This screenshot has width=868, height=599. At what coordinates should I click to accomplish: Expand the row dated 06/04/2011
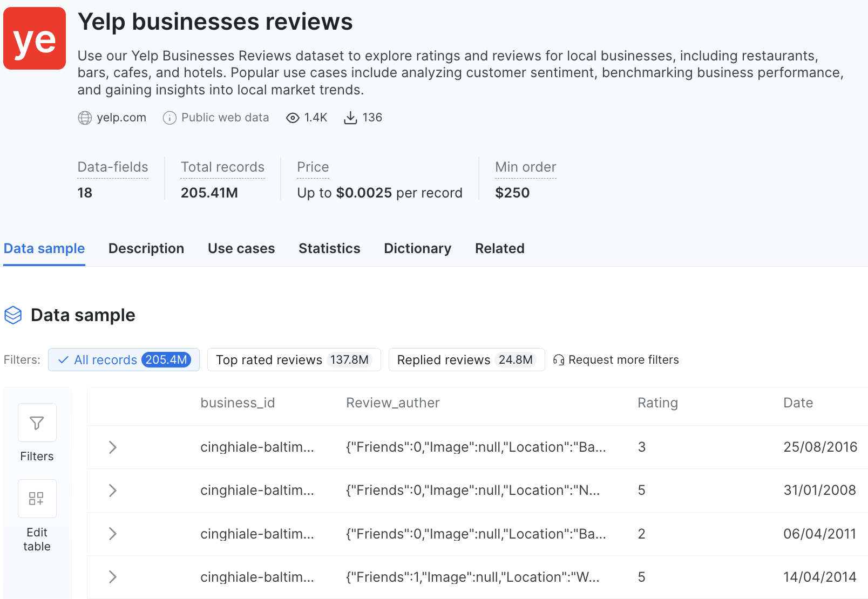coord(112,534)
